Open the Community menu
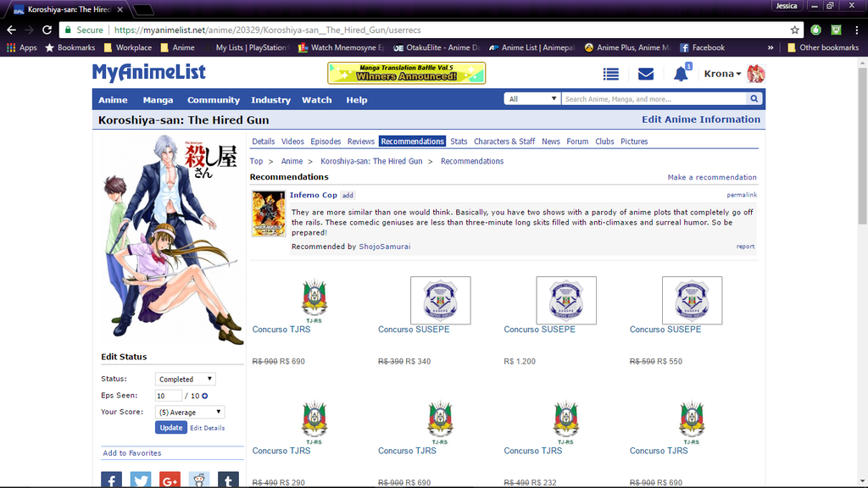Screen dimensions: 868x488 213,100
